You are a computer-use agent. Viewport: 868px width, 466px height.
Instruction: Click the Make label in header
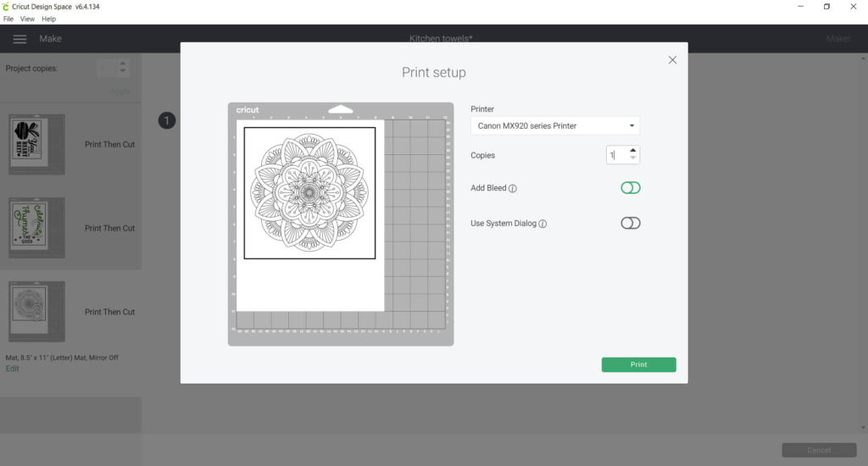[50, 39]
